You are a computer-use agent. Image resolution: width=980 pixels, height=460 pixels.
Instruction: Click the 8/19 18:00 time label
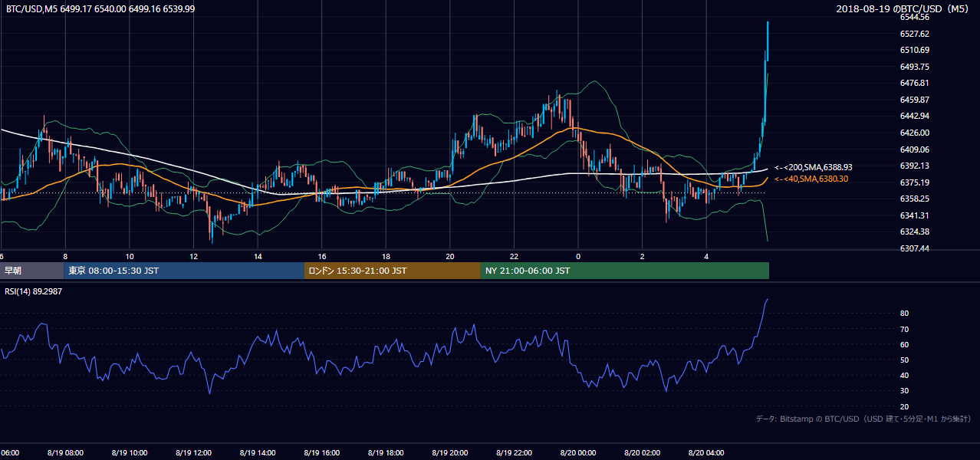coord(386,453)
